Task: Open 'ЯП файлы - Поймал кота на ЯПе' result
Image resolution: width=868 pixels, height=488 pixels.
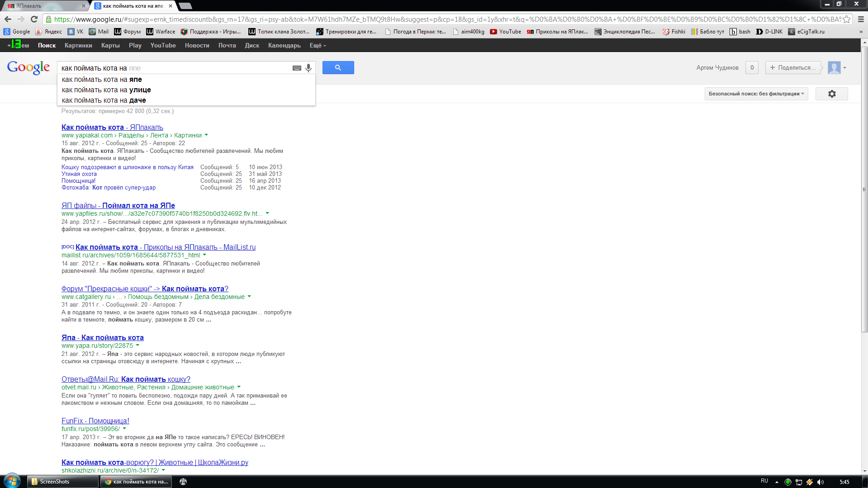Action: pyautogui.click(x=118, y=206)
